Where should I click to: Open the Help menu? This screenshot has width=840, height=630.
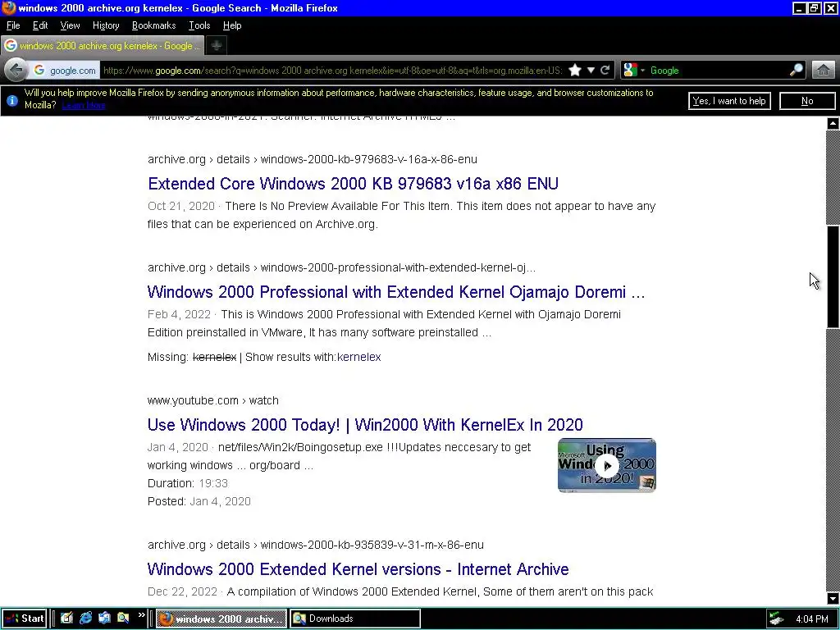coord(232,25)
